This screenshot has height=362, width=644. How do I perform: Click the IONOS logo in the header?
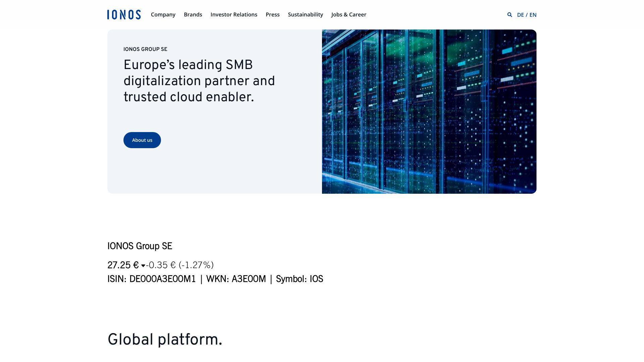(x=124, y=14)
